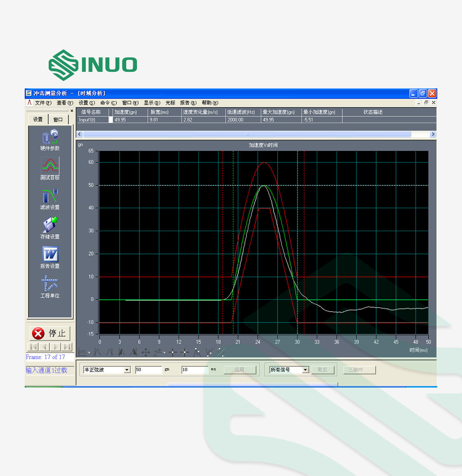The width and height of the screenshot is (462, 476).
Task: Click app icon in menu bar
Action: (29, 102)
